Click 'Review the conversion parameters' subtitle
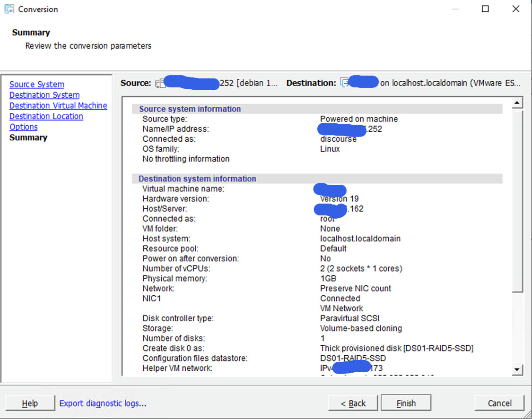 click(88, 46)
